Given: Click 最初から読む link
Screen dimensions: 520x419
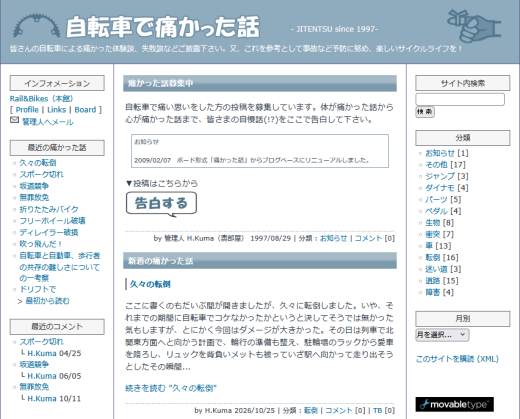Looking at the screenshot, I should coord(48,301).
